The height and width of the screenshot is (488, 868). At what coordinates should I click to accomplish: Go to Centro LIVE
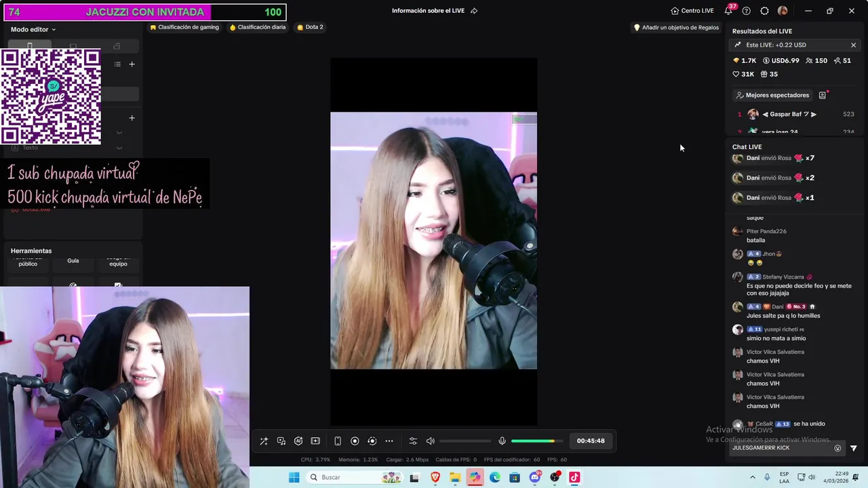pos(692,11)
